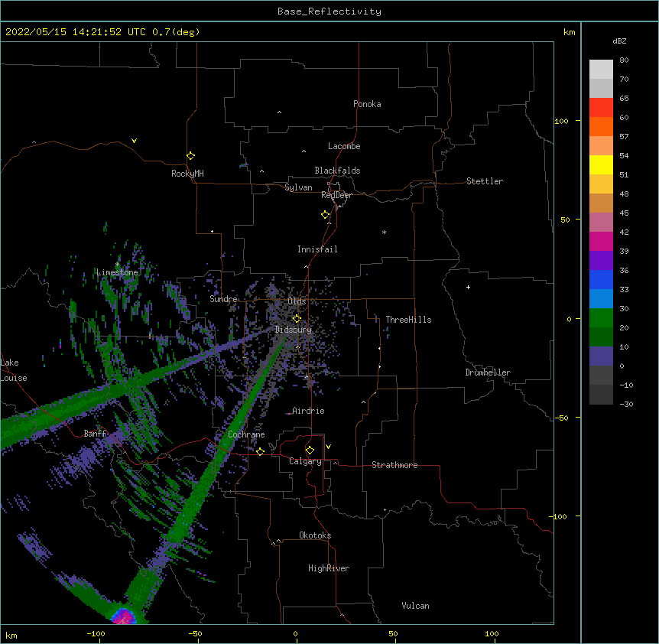
Task: Click the Olds town label
Action: [x=297, y=301]
